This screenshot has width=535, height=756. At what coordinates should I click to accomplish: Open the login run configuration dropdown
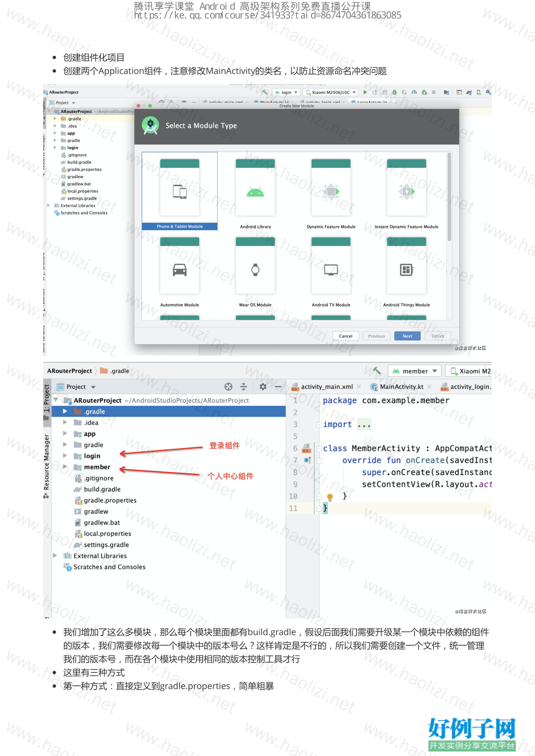[x=286, y=92]
